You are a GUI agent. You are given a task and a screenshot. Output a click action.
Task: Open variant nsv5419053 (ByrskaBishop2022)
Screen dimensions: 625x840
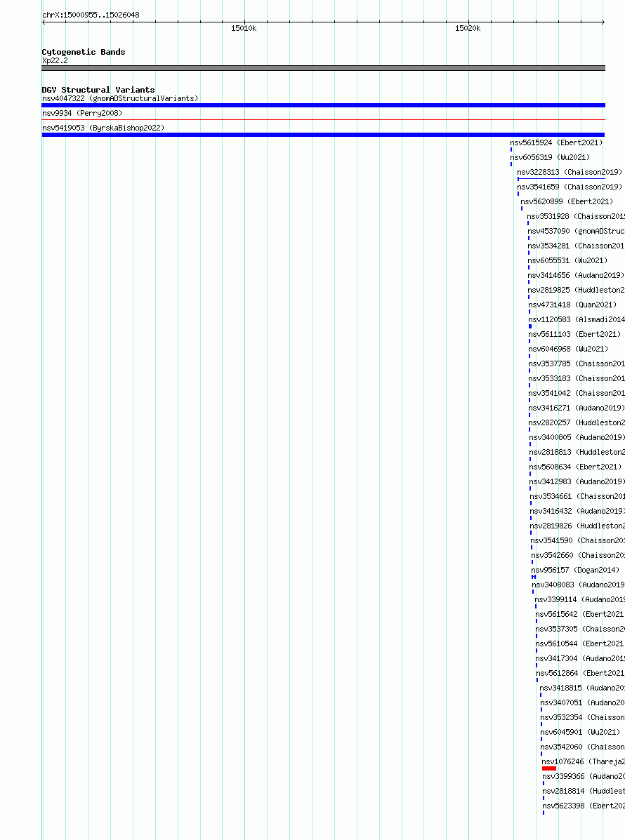click(x=103, y=128)
